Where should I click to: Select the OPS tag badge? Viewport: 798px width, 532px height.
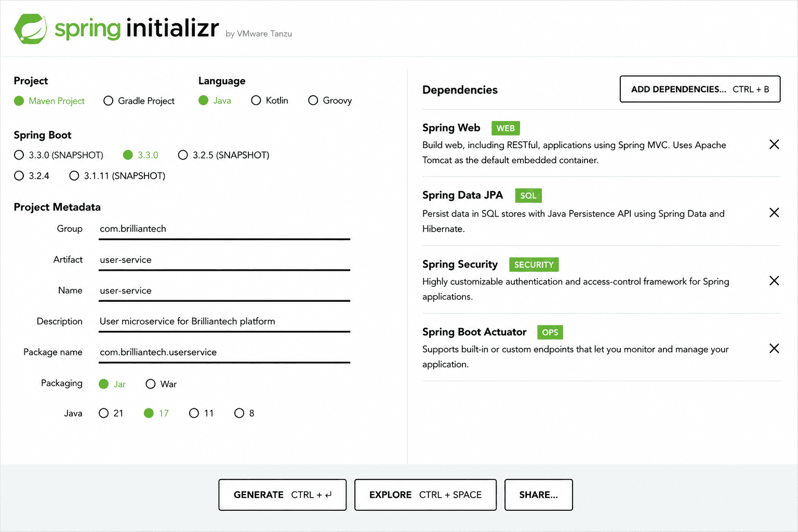(x=550, y=332)
